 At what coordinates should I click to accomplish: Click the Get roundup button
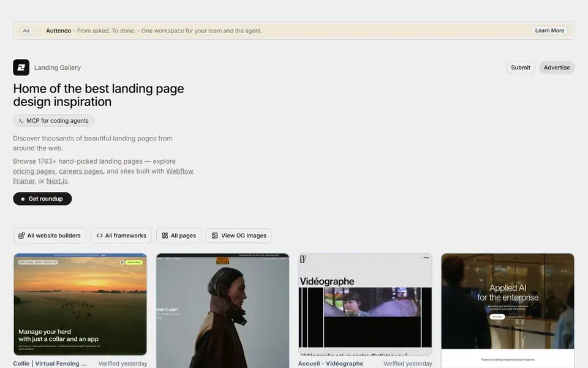click(x=42, y=199)
